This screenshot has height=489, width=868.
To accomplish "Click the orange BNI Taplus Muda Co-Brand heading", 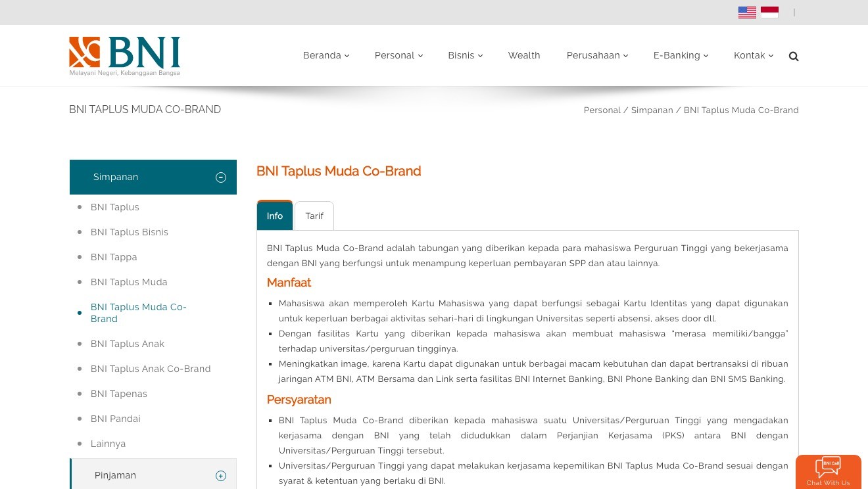I will [339, 171].
